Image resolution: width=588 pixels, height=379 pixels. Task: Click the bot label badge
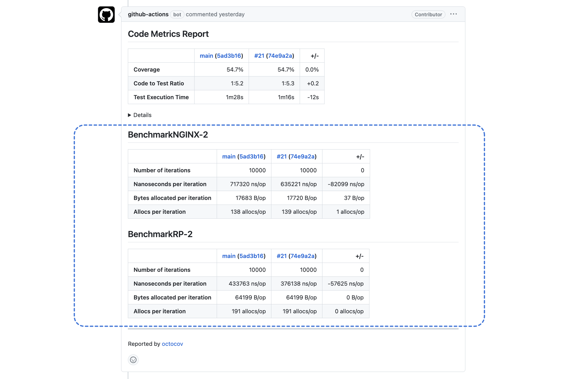(x=177, y=14)
